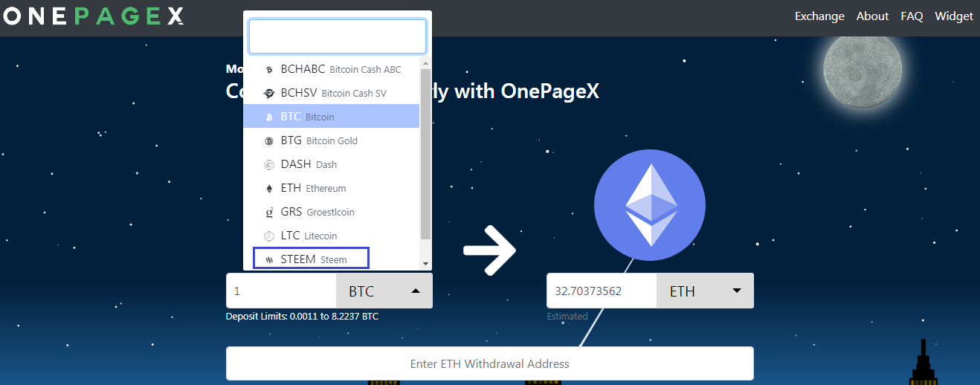Open the About link
This screenshot has height=385, width=980.
[x=872, y=16]
